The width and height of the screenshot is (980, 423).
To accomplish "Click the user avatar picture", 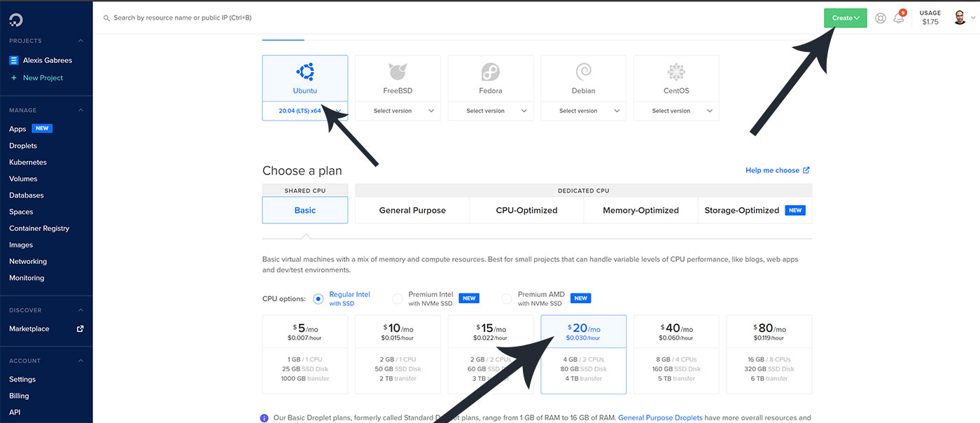I will [960, 18].
